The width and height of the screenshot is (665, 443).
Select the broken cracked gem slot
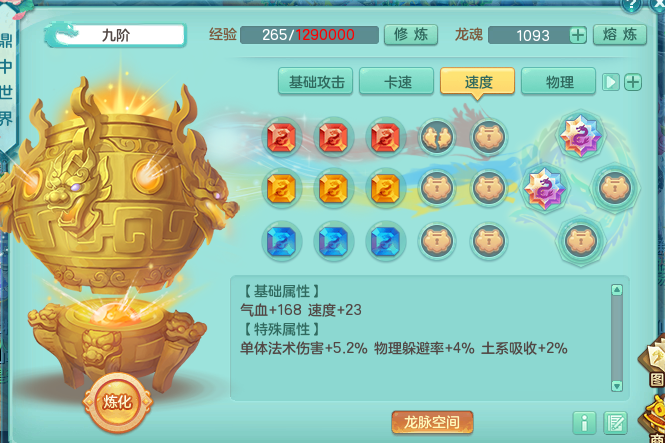[437, 137]
